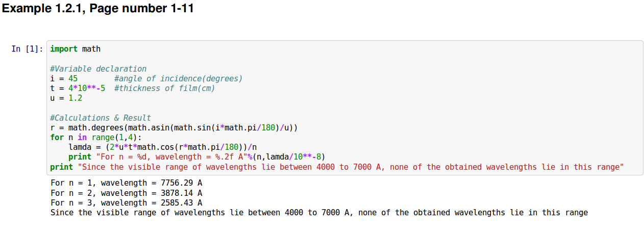Click the '#thickness of film(cm)' comment
Image resolution: width=644 pixels, height=225 pixels.
click(164, 88)
